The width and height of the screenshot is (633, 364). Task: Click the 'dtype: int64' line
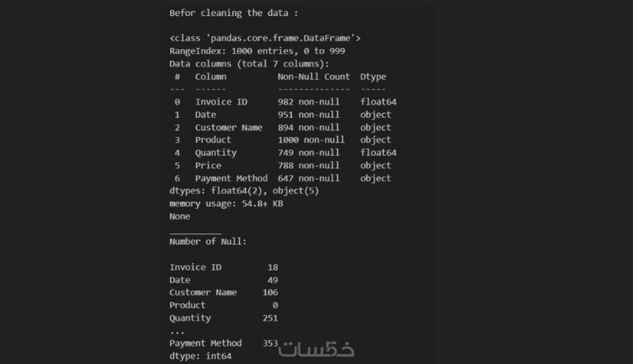[200, 356]
